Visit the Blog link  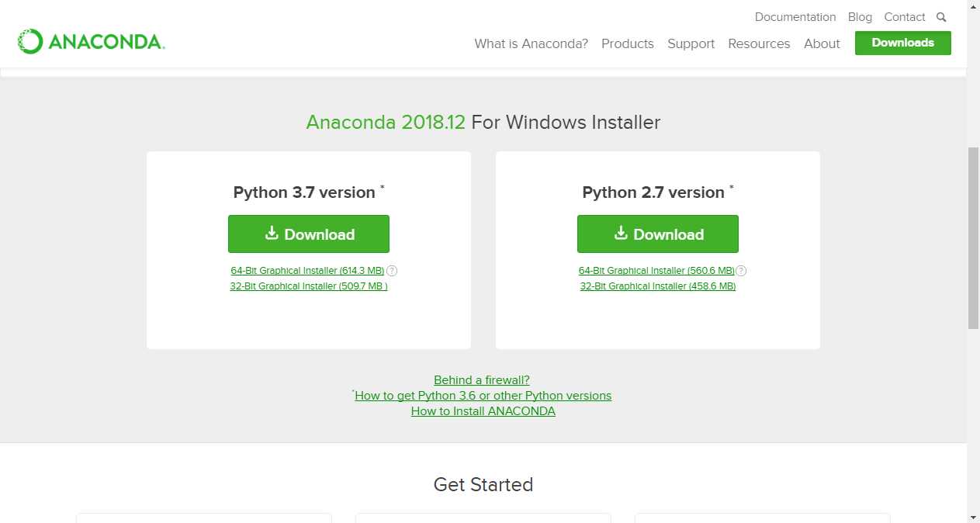[x=860, y=17]
